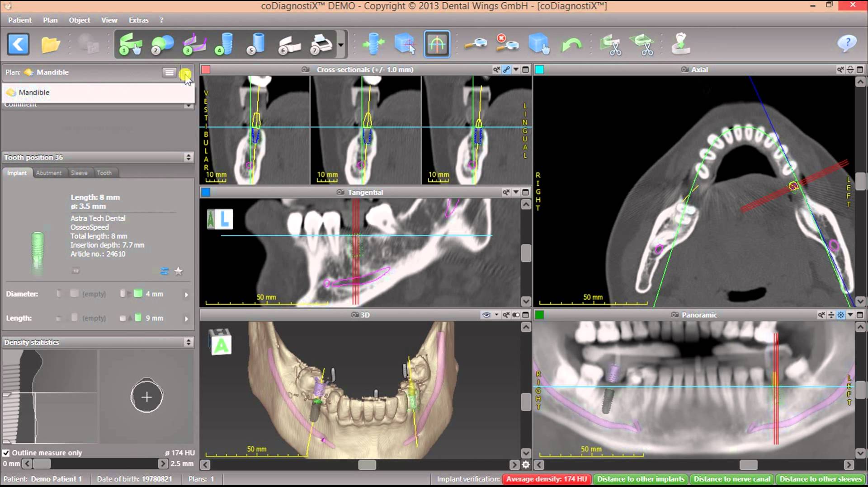Viewport: 868px width, 487px height.
Task: Select workflow step 2 segmentation spheres icon
Action: coord(162,44)
